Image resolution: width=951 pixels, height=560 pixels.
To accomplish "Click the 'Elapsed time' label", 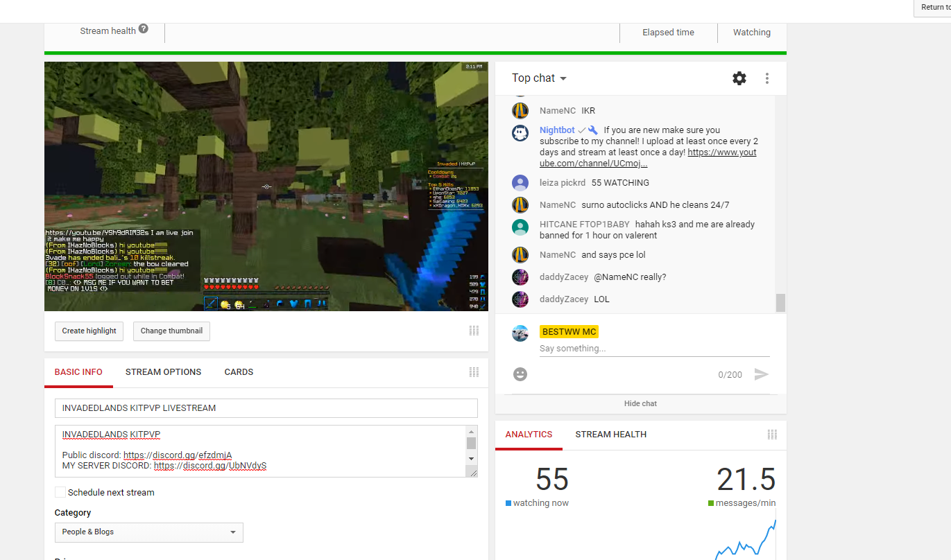I will pos(668,32).
